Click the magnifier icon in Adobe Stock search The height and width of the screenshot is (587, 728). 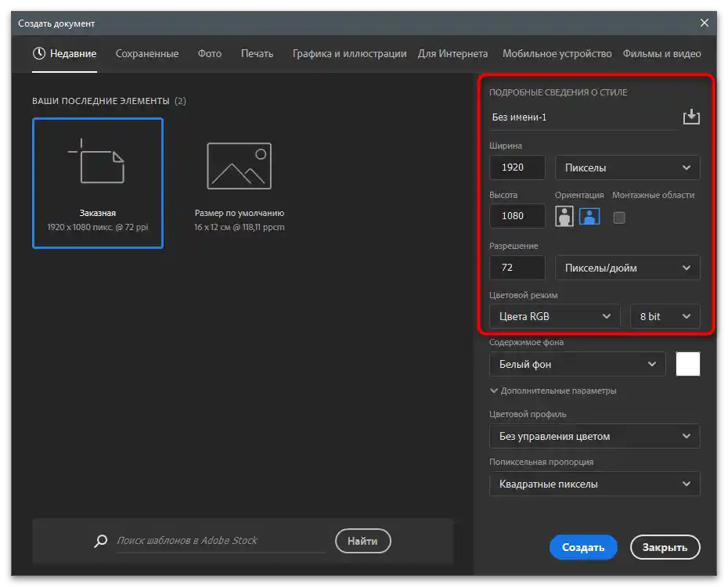point(101,541)
